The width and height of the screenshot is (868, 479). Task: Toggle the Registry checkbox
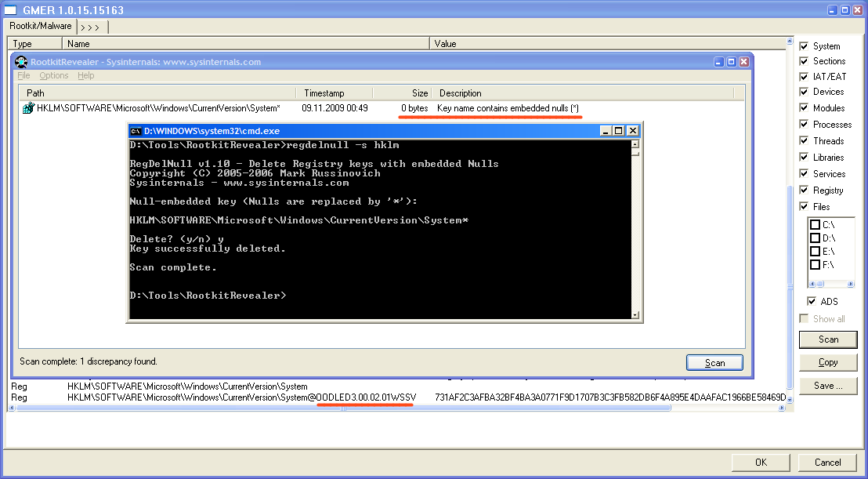point(804,190)
